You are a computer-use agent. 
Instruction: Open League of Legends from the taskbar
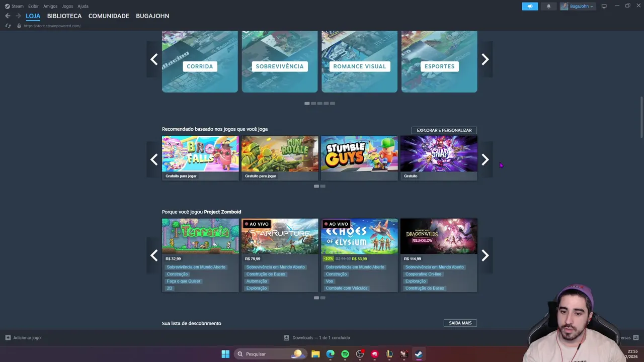389,354
